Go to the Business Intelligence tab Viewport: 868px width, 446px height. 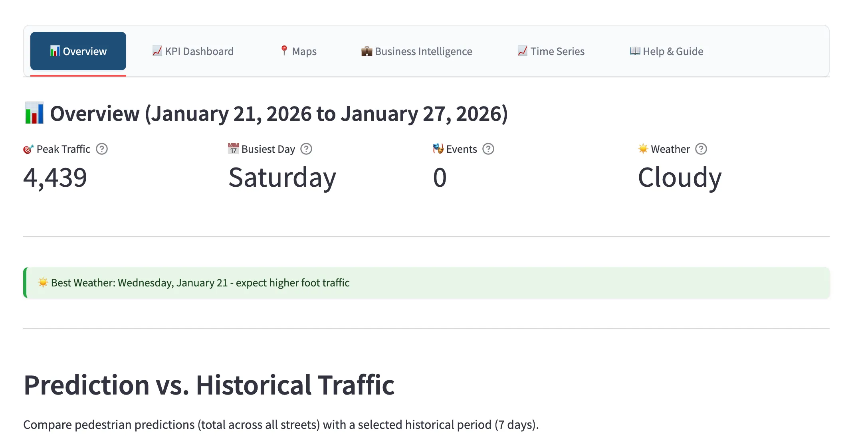(x=416, y=51)
